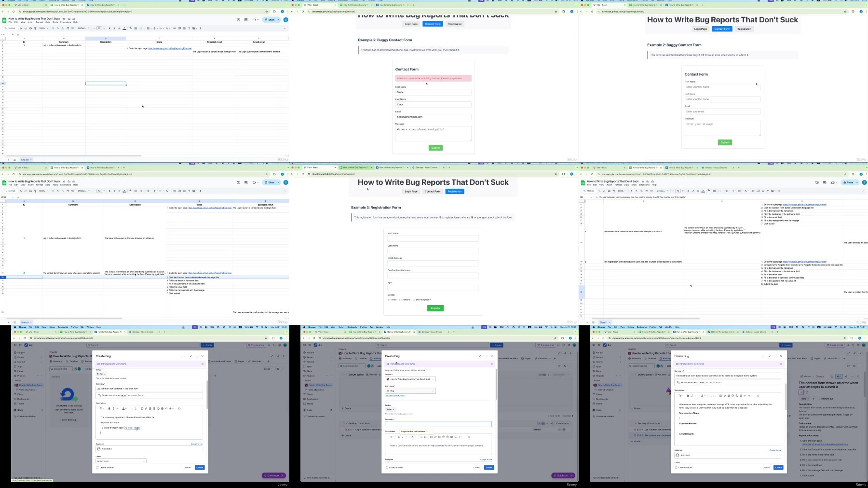The width and height of the screenshot is (868, 488).
Task: Open Status 'To Do' dropdown above 'Log in button' summary
Action: pos(101,374)
